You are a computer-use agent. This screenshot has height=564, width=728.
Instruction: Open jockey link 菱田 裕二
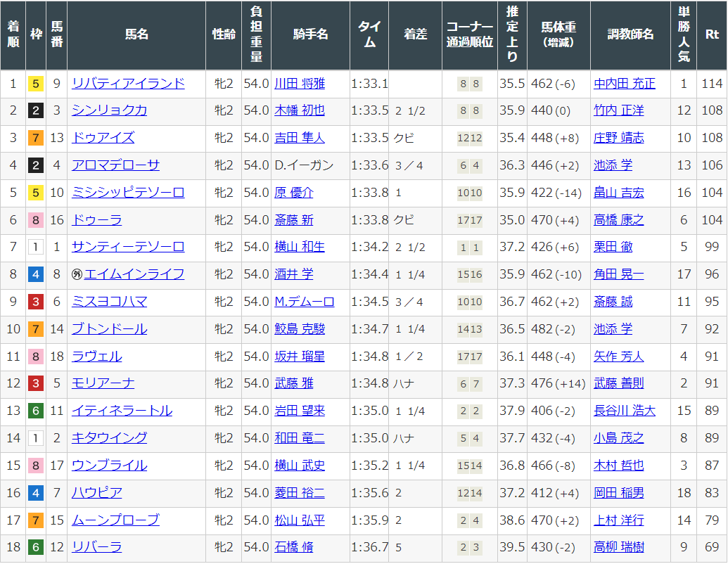coord(300,493)
